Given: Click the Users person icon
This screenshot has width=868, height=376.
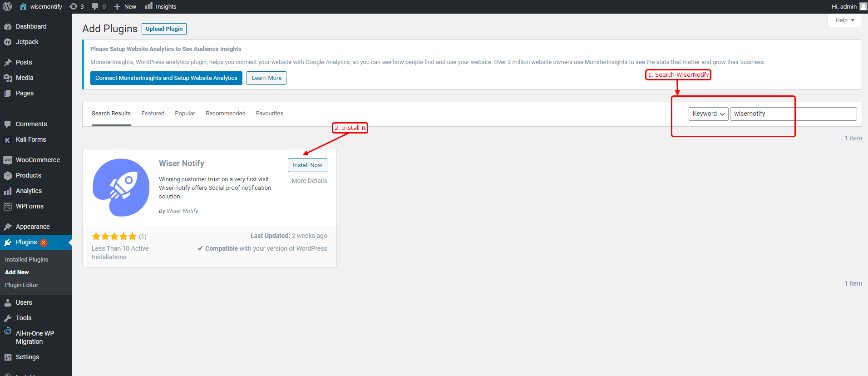Looking at the screenshot, I should tap(8, 302).
